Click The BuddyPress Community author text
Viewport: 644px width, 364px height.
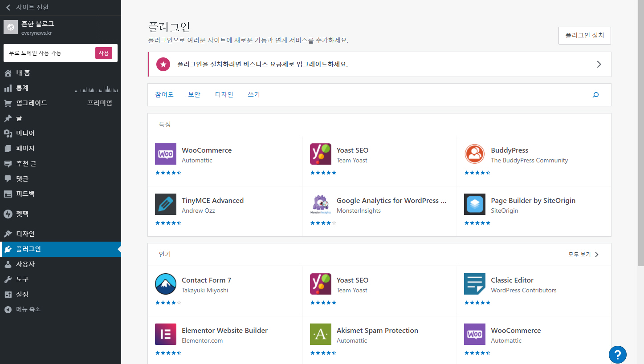530,161
